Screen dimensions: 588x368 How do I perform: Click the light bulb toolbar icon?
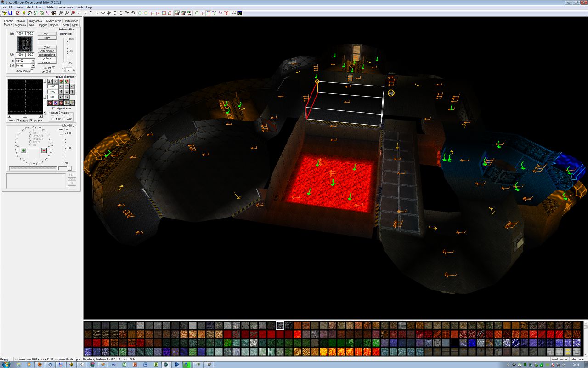pos(23,13)
